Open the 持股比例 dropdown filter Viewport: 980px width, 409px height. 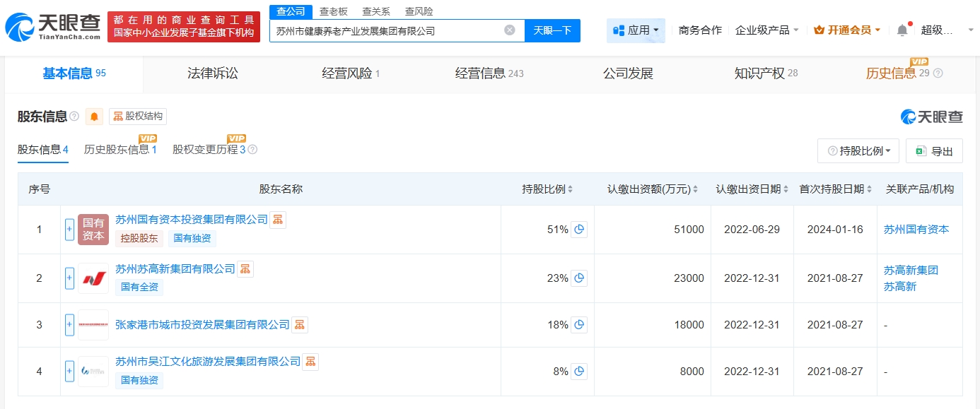tap(858, 151)
